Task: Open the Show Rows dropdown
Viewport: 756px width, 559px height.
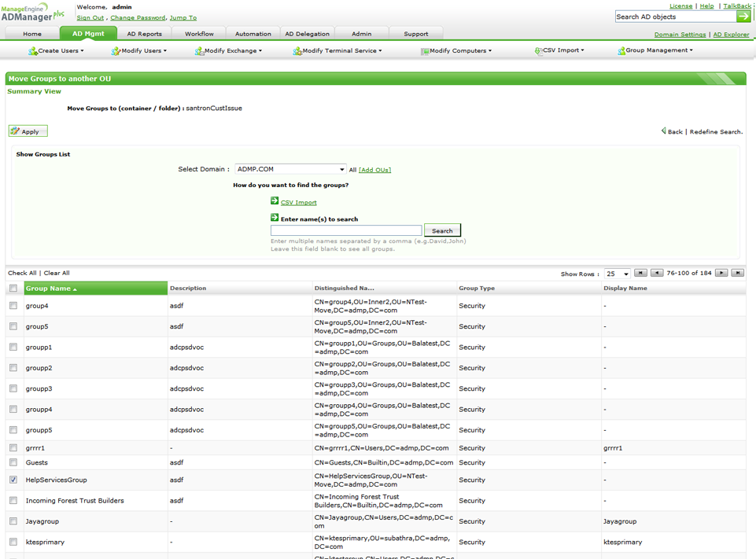Action: tap(618, 274)
